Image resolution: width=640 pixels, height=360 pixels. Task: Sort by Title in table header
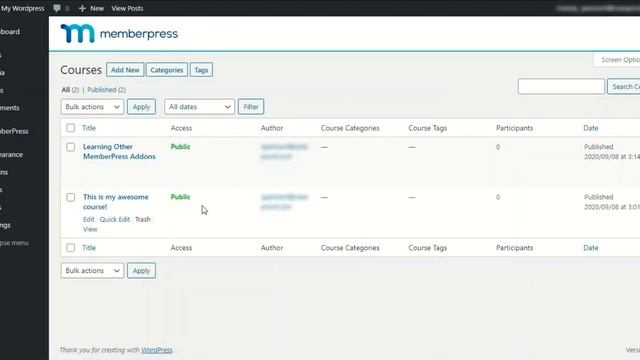coord(89,128)
